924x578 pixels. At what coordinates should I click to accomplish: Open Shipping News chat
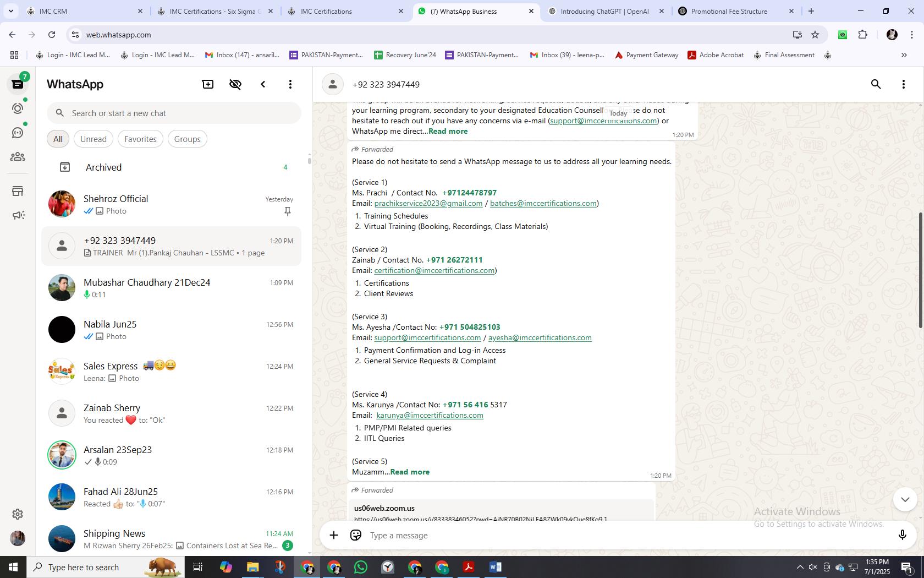171,539
